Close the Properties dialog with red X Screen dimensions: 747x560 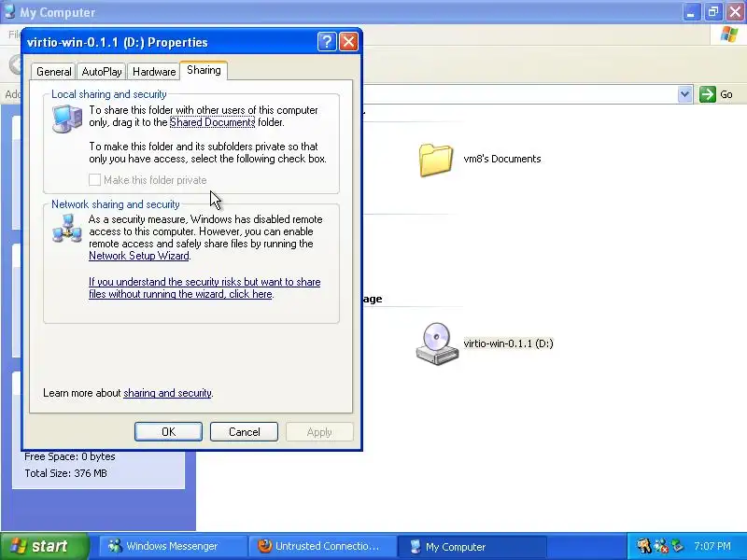(x=348, y=42)
